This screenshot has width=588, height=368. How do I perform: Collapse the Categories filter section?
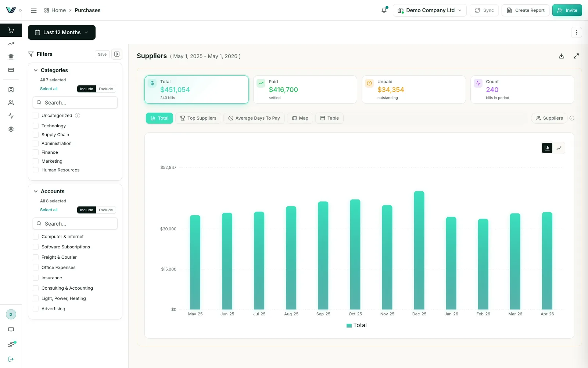click(36, 70)
